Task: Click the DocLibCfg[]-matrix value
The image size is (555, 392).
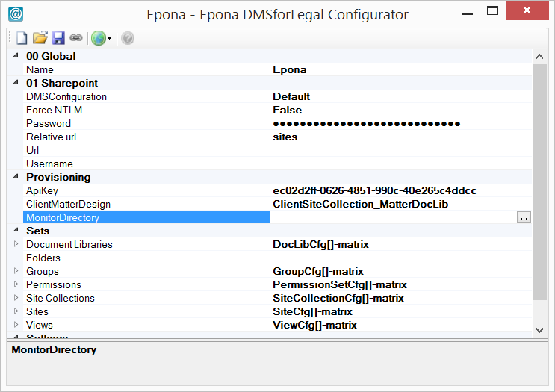Action: tap(320, 244)
